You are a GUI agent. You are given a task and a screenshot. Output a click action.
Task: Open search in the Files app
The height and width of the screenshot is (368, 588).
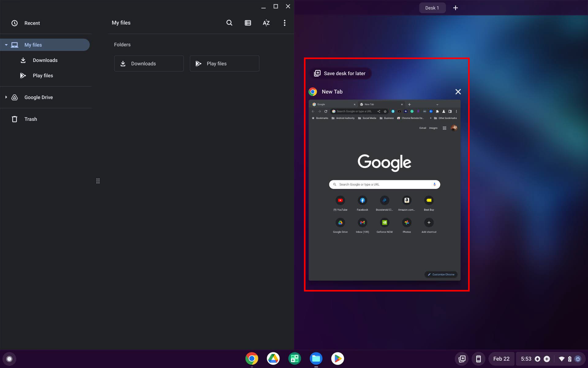(x=229, y=23)
